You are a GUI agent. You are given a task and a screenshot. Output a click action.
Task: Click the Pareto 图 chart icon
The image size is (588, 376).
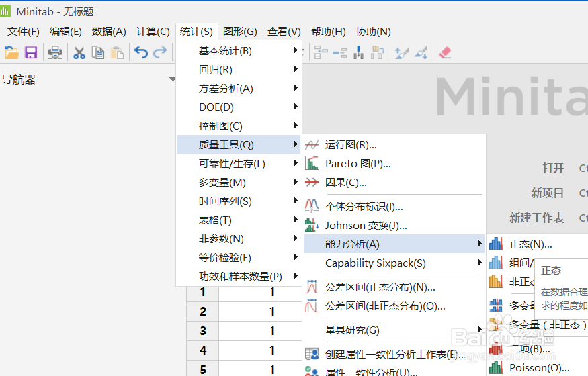[312, 164]
